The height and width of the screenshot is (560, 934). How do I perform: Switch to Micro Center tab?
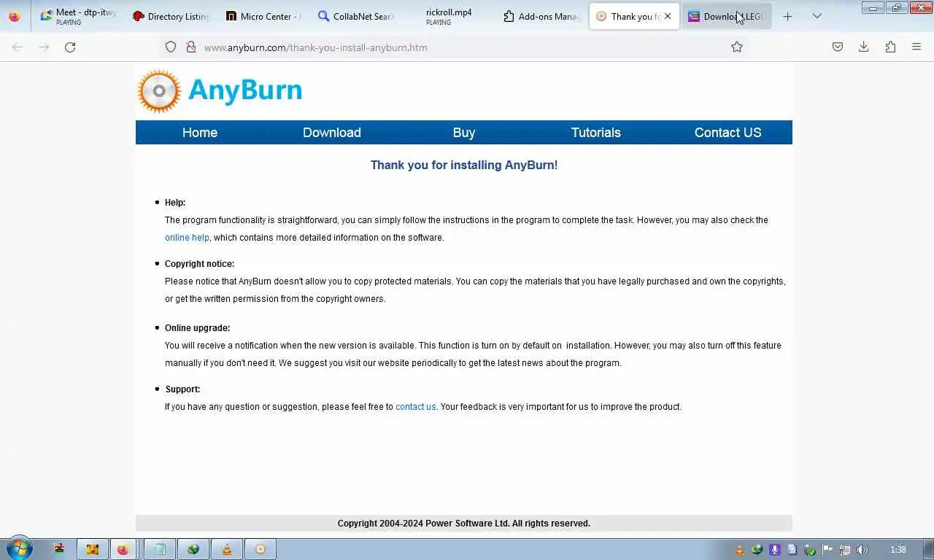(x=263, y=16)
